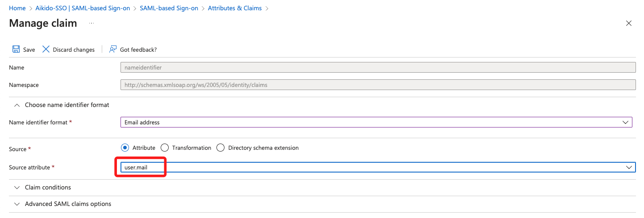Screen dimensions: 644x218
Task: Select the Directory schema extension radio button
Action: pyautogui.click(x=220, y=148)
